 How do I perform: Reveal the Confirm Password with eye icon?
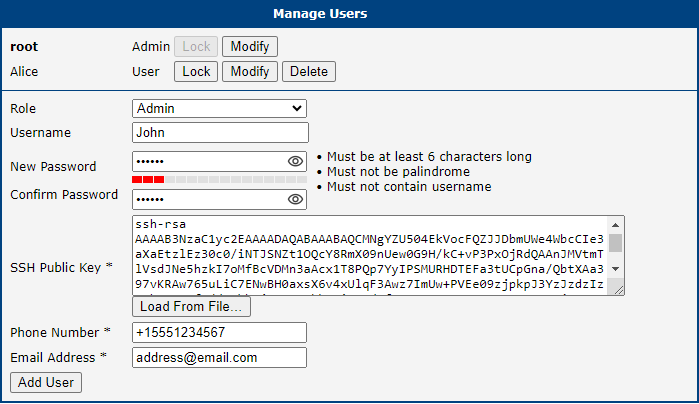[295, 199]
